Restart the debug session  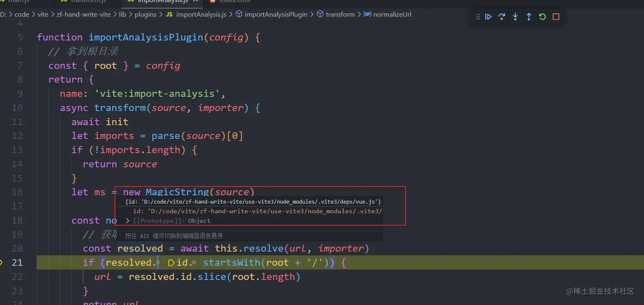542,17
